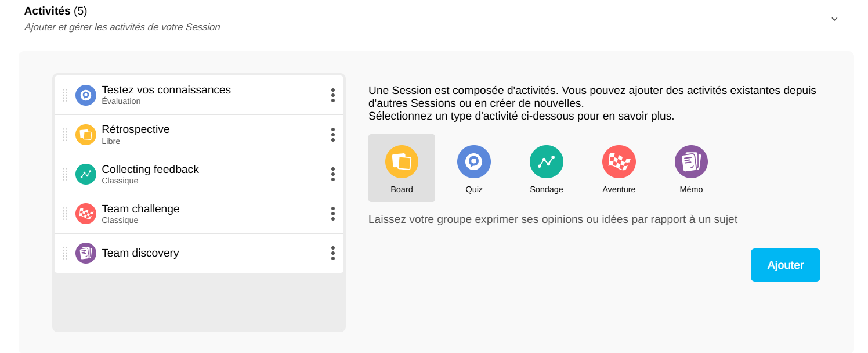Select the Board activity type icon
868x353 pixels.
coord(402,162)
